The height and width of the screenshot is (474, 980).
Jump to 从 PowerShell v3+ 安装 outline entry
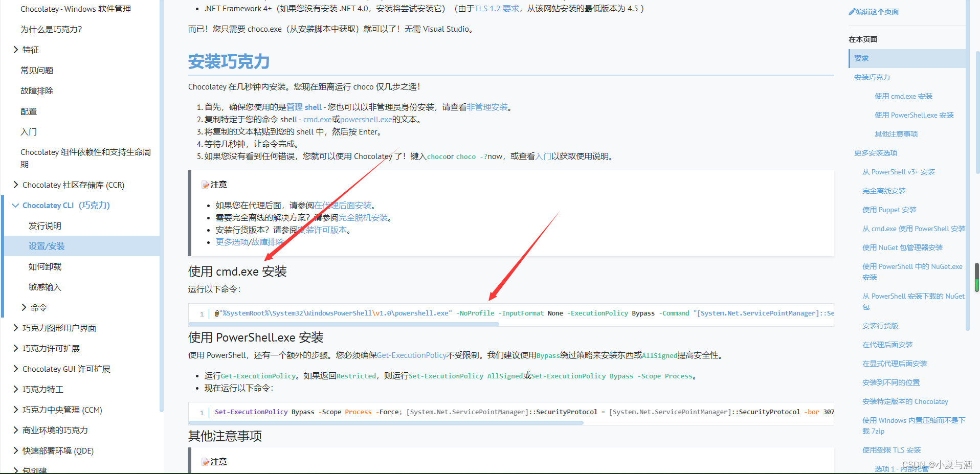(899, 172)
